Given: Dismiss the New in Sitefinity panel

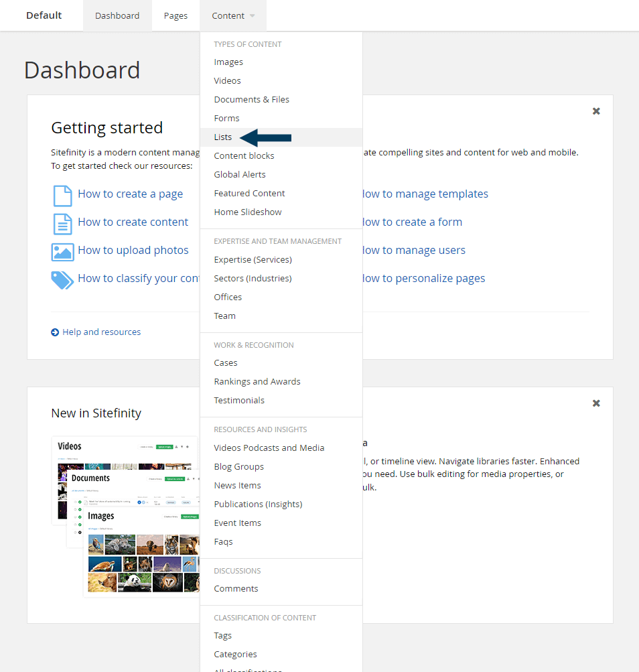Looking at the screenshot, I should point(595,403).
